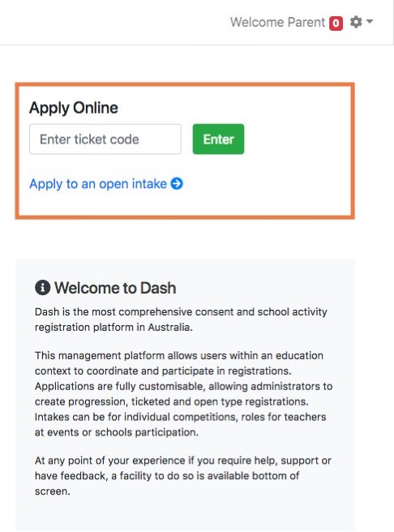Click the Welcome to Dash heading
This screenshot has width=394, height=532.
click(x=115, y=288)
